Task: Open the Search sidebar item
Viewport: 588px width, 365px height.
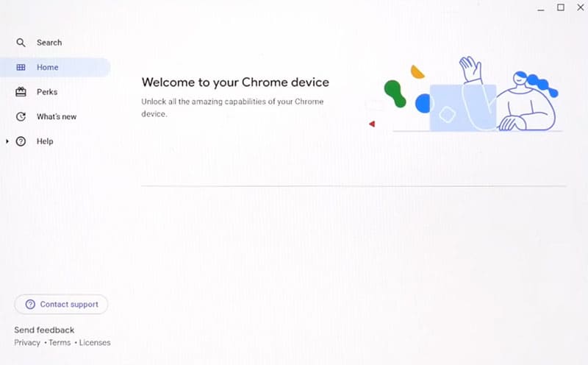Action: coord(49,43)
